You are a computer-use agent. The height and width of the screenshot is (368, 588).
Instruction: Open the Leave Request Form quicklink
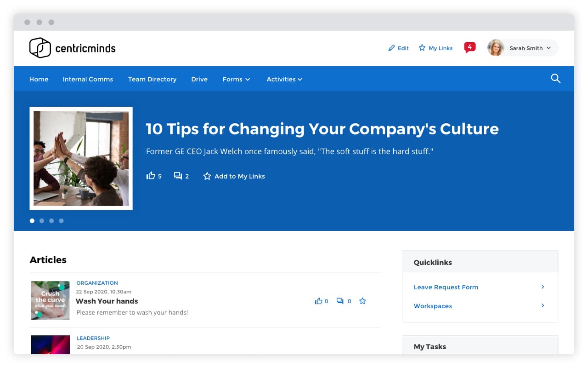tap(446, 287)
